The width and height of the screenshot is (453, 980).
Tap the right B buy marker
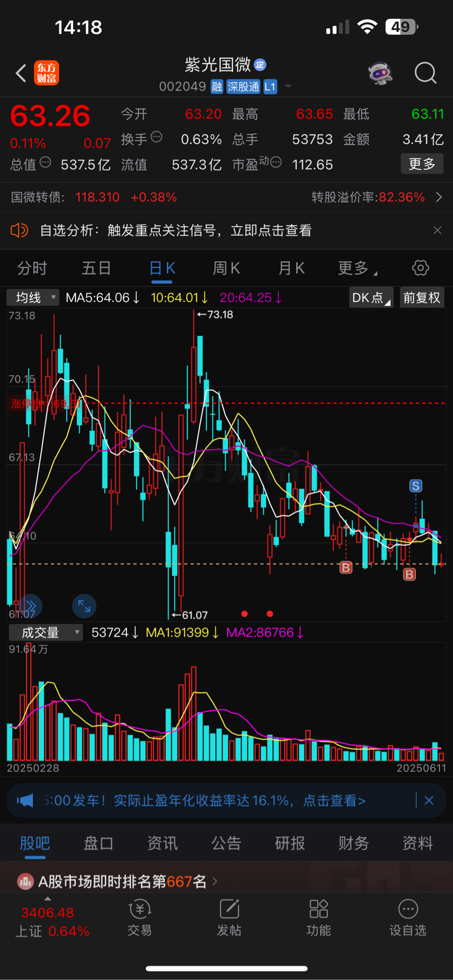coord(409,574)
